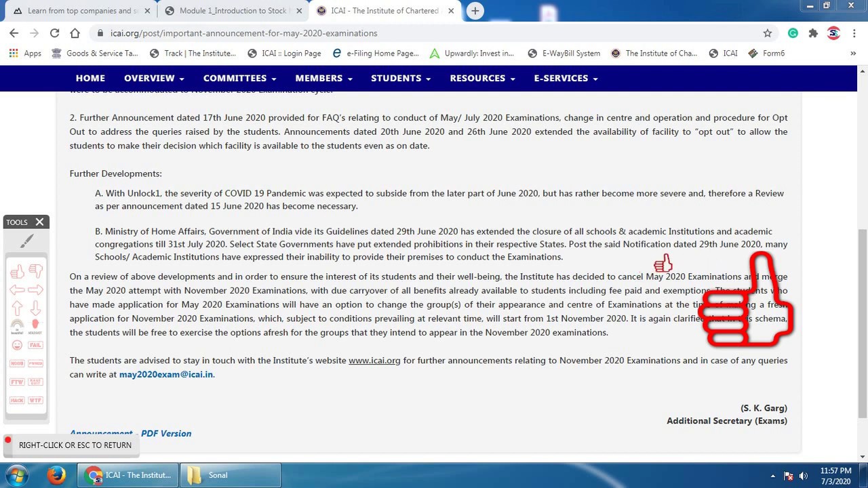Launch Firefox from the taskbar
Viewport: 868px width, 488px height.
[57, 474]
